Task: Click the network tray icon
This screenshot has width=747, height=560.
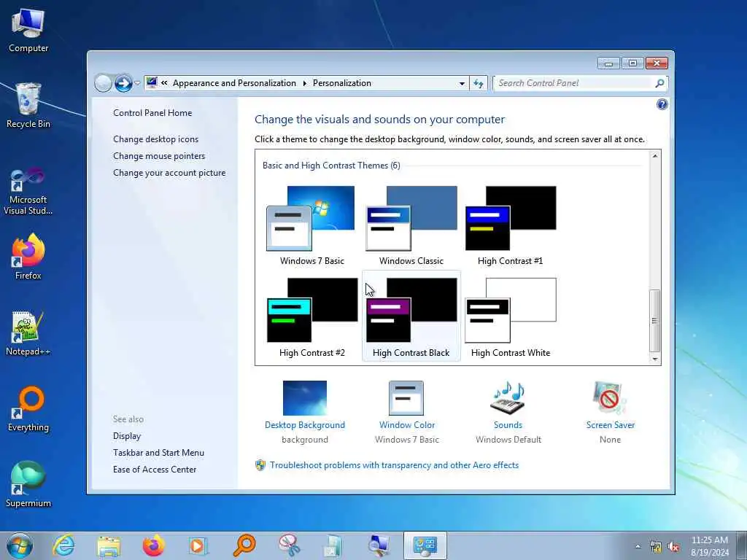Action: pos(656,547)
